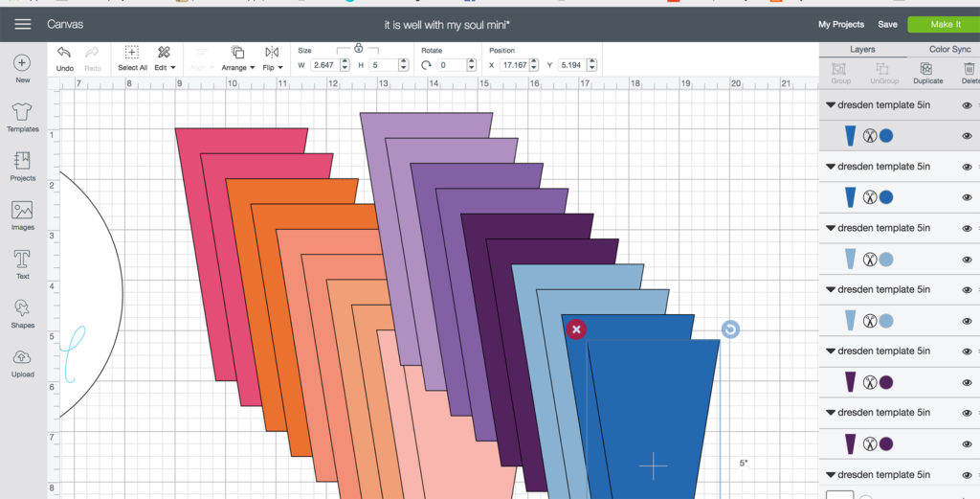Open My Projects
The width and height of the screenshot is (980, 499).
tap(841, 24)
